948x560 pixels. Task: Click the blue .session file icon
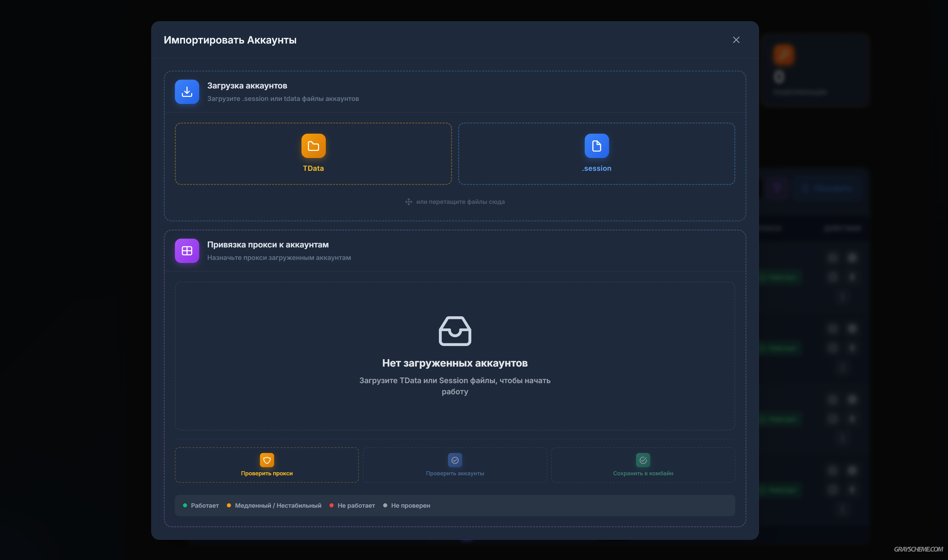(596, 146)
